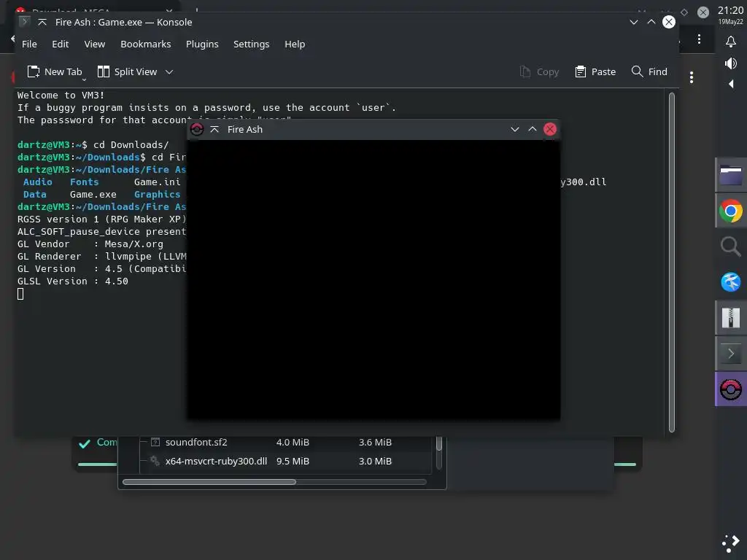
Task: Click the Konsole vertical scrollbar
Action: [x=672, y=262]
